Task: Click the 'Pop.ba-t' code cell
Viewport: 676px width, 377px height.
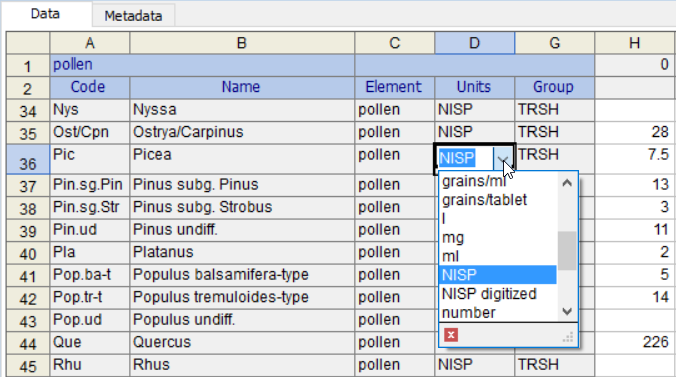Action: 90,276
